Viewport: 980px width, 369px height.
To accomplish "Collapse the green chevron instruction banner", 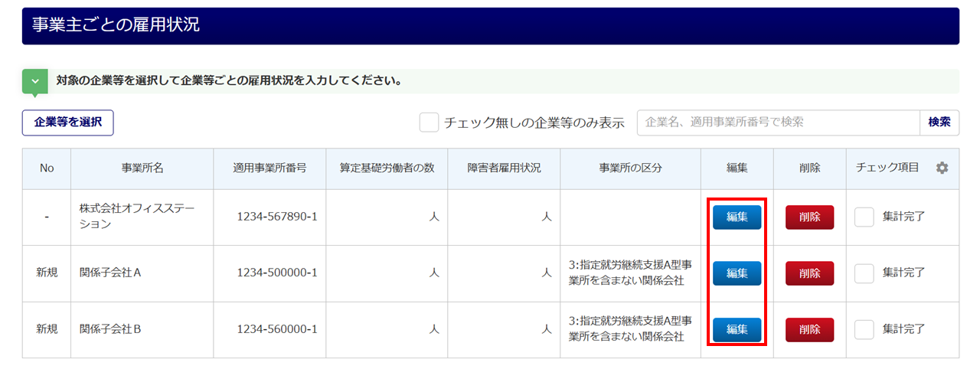I will click(34, 82).
